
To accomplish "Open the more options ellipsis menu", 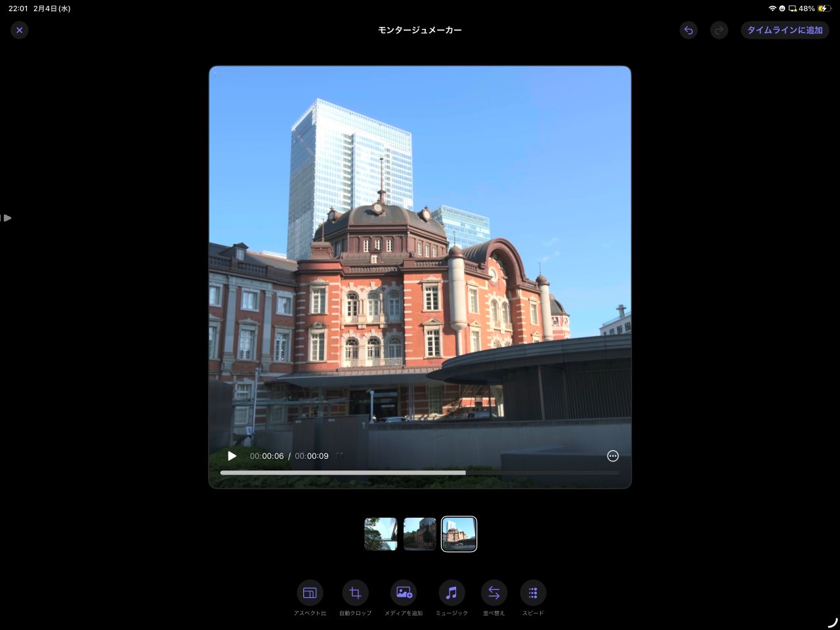I will point(613,456).
